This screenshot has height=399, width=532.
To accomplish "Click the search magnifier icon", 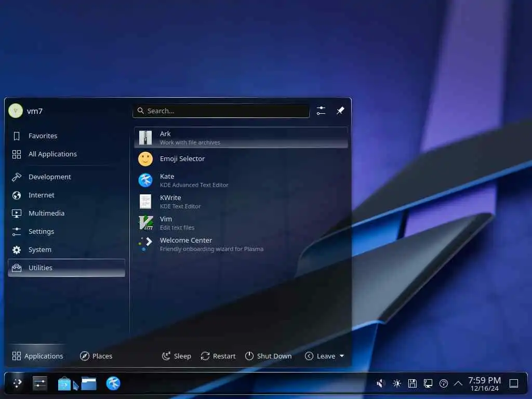I will (140, 111).
